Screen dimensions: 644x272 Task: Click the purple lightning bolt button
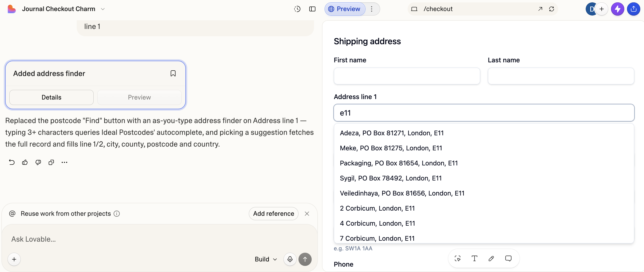617,9
